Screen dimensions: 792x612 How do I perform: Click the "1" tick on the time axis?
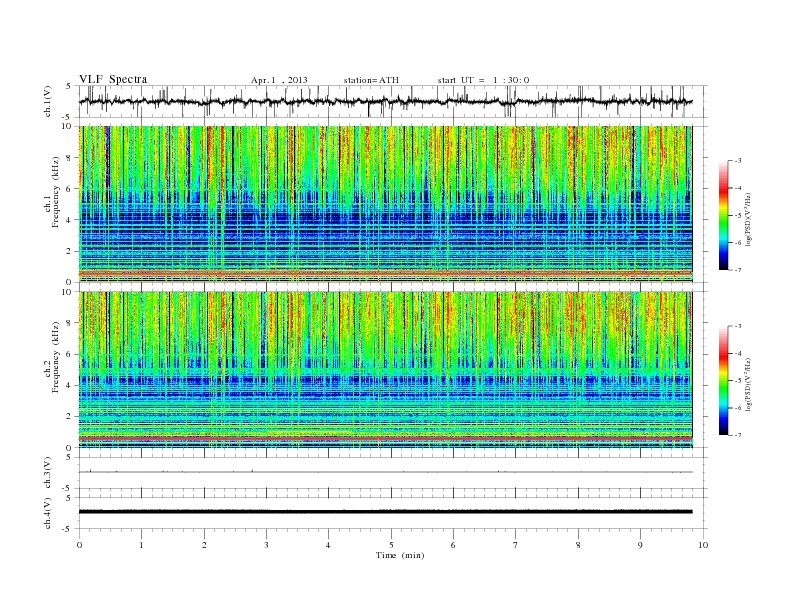141,545
